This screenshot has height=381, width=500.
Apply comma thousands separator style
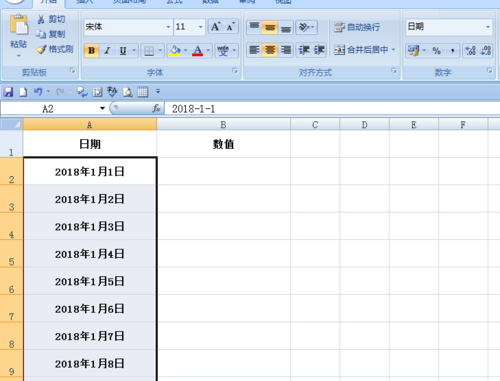pyautogui.click(x=452, y=51)
